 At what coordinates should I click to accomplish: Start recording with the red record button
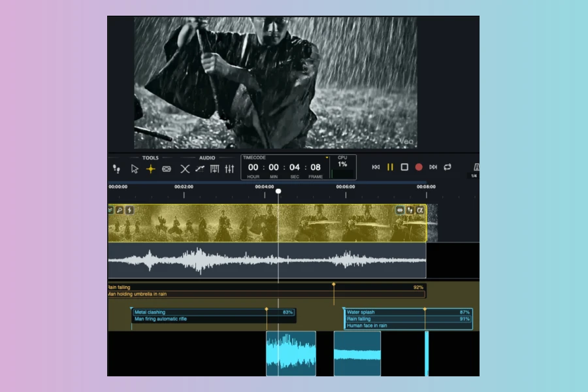tap(419, 167)
